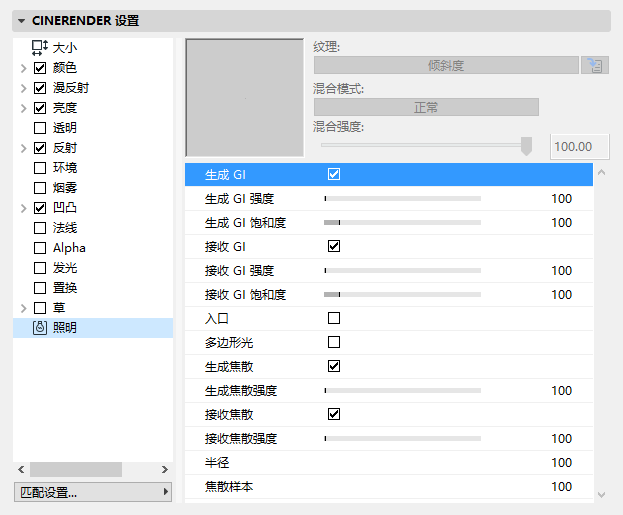The width and height of the screenshot is (623, 515).
Task: Click the 倾斜度 texture button
Action: click(x=446, y=66)
